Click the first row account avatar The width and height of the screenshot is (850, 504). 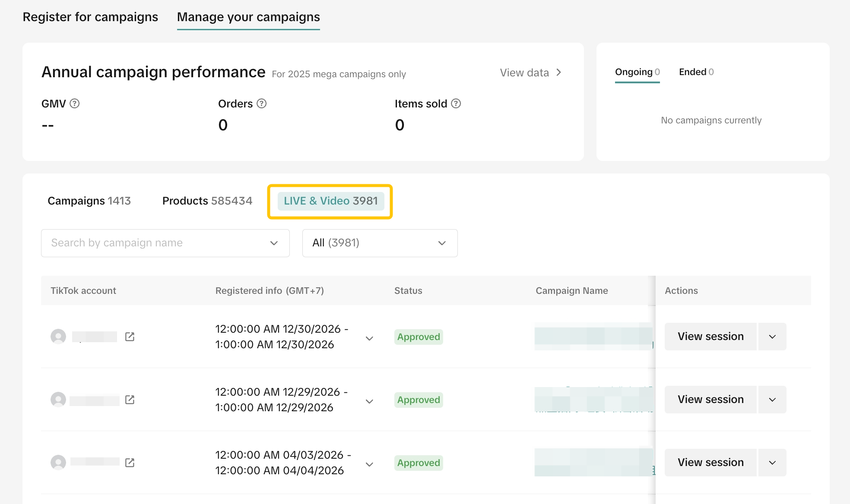tap(58, 337)
